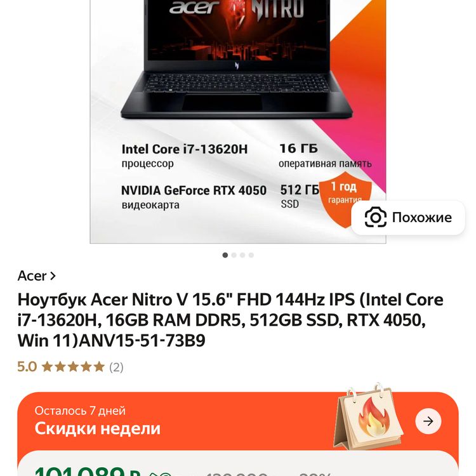Open the Acer brand link
Screen dimensions: 476x476
pyautogui.click(x=37, y=275)
